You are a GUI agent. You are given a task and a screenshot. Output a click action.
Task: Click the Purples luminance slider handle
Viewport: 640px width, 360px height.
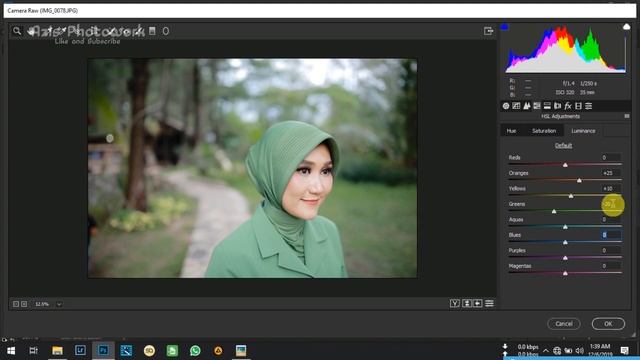tap(565, 258)
